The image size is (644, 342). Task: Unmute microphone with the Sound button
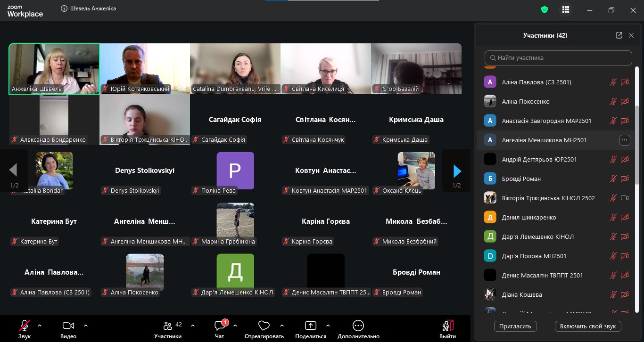tap(25, 326)
